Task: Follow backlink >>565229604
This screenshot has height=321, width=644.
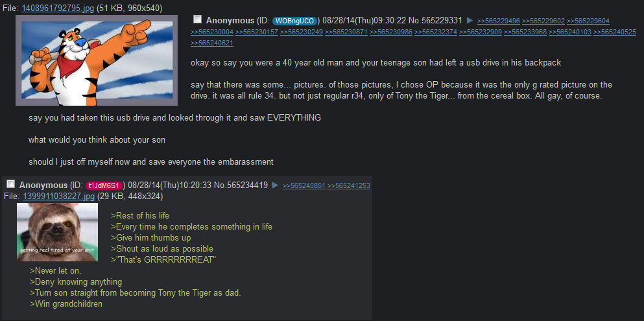Action: click(x=588, y=21)
